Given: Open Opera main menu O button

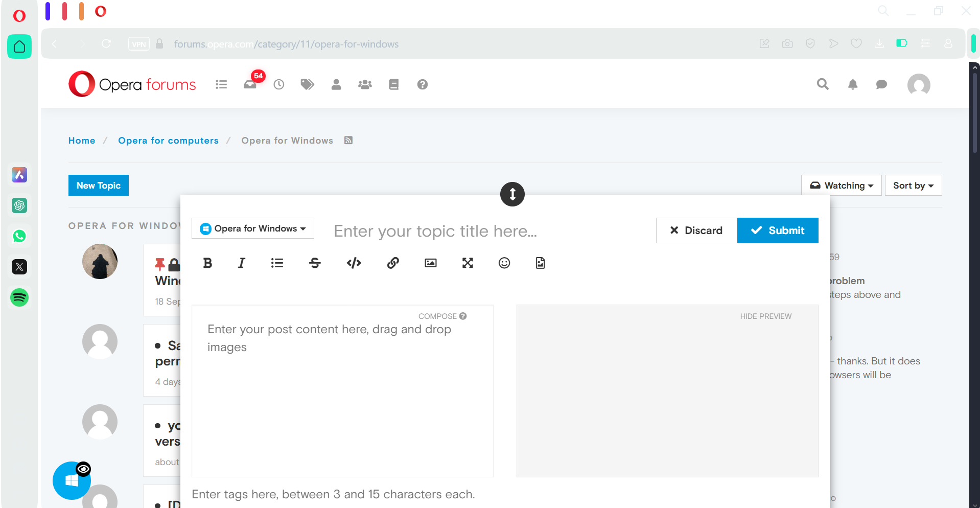Looking at the screenshot, I should 19,16.
